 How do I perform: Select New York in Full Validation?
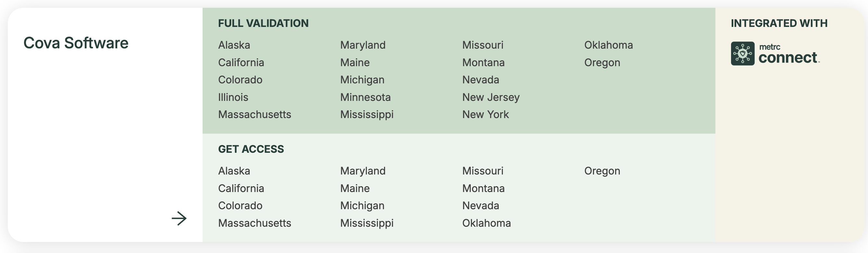(485, 114)
